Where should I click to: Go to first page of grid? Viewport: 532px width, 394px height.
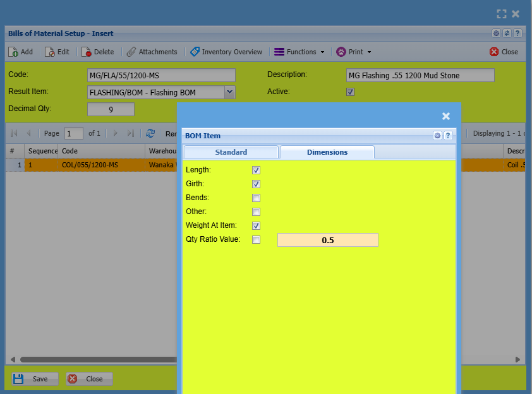[14, 133]
